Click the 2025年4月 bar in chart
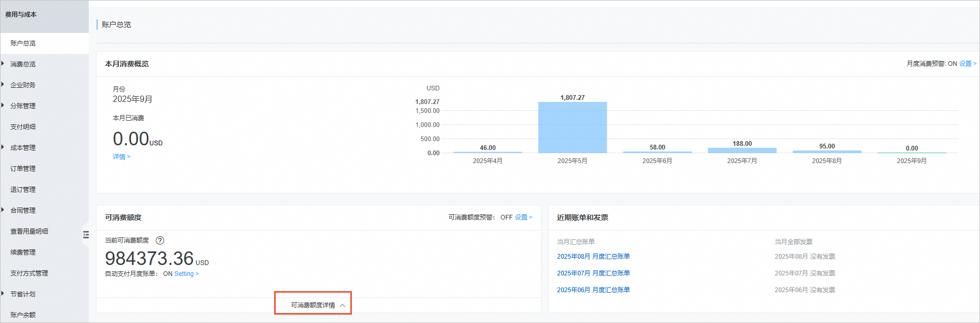This screenshot has width=980, height=323. tap(488, 152)
